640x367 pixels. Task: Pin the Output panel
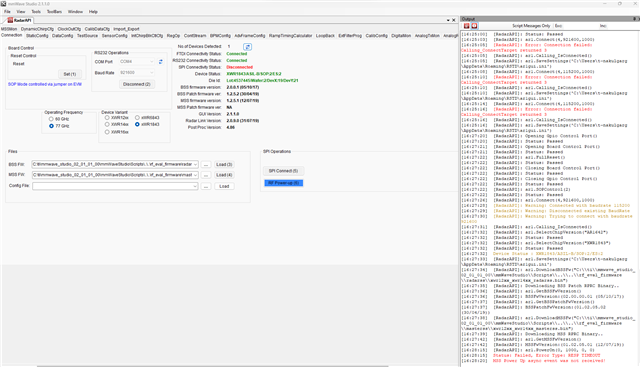(x=634, y=19)
